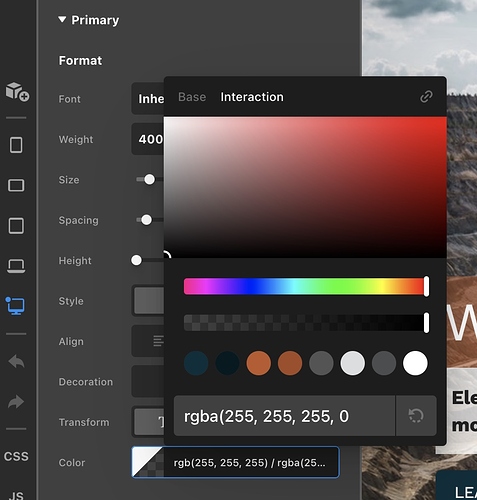Click the rainbow hue slider bar

(306, 286)
